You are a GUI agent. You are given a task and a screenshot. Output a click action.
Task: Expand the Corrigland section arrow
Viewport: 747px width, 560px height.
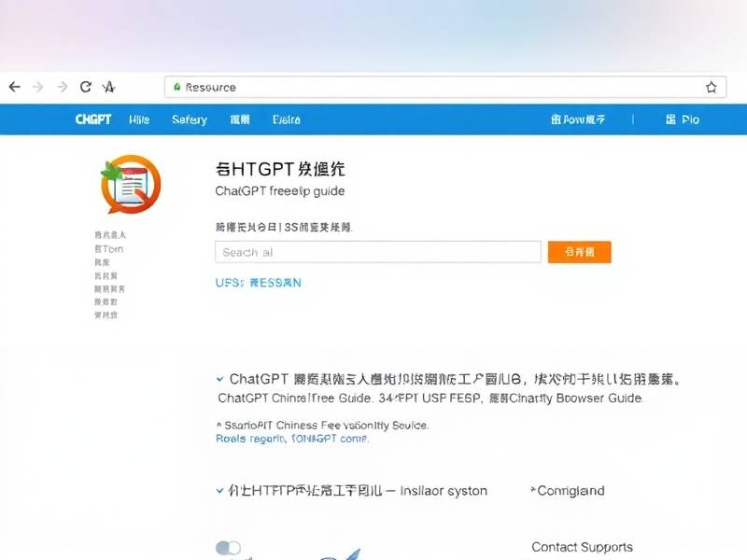pyautogui.click(x=533, y=490)
